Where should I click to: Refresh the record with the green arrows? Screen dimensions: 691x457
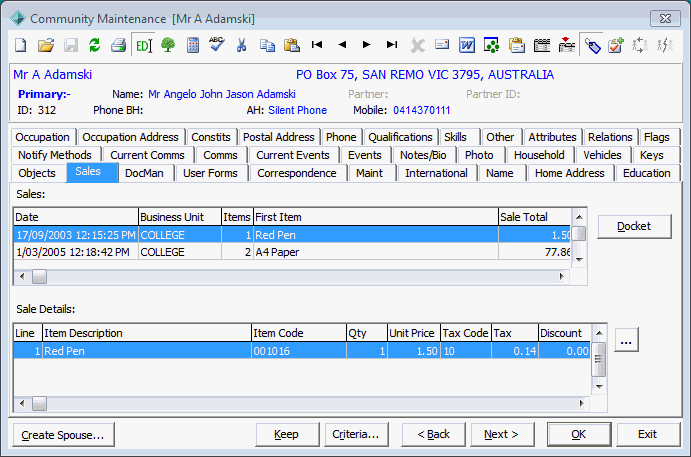pos(94,45)
